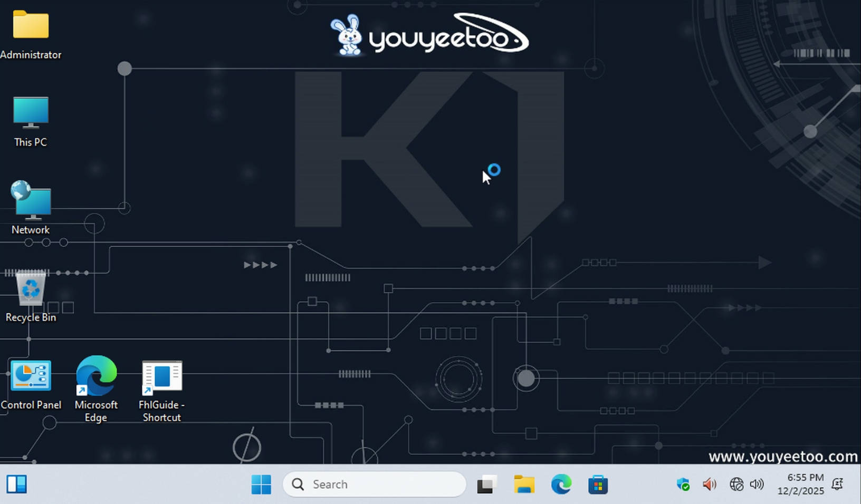The image size is (861, 504).
Task: Open the volume speaker flyout
Action: [757, 484]
